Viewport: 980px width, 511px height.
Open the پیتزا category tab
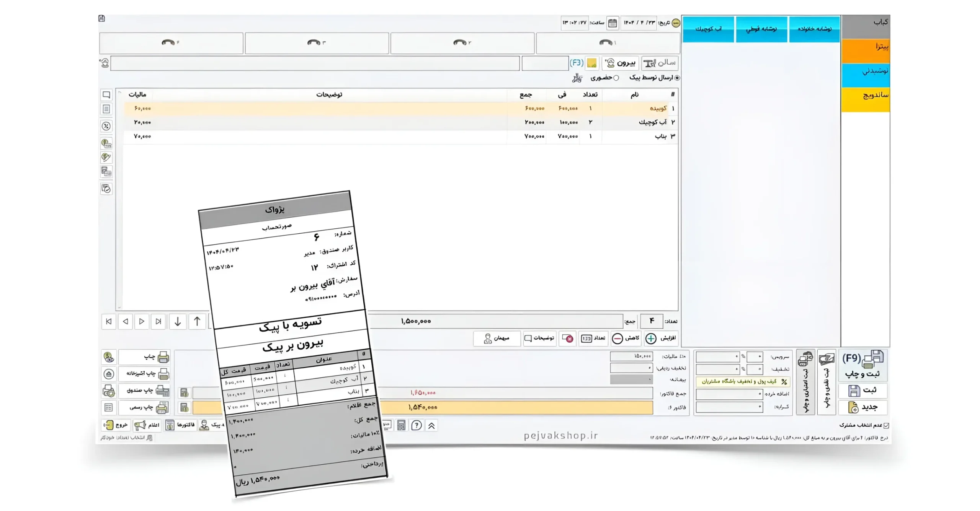tap(866, 51)
